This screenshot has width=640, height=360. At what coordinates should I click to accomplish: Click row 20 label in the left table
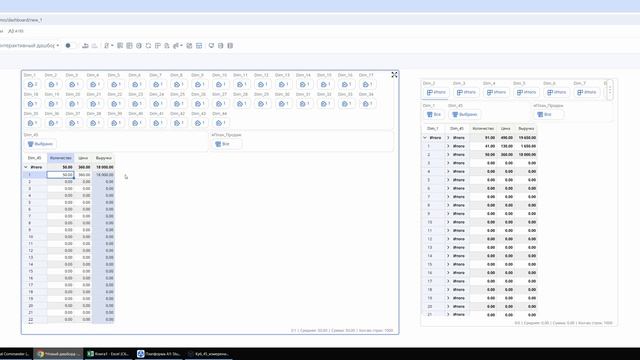point(31,306)
